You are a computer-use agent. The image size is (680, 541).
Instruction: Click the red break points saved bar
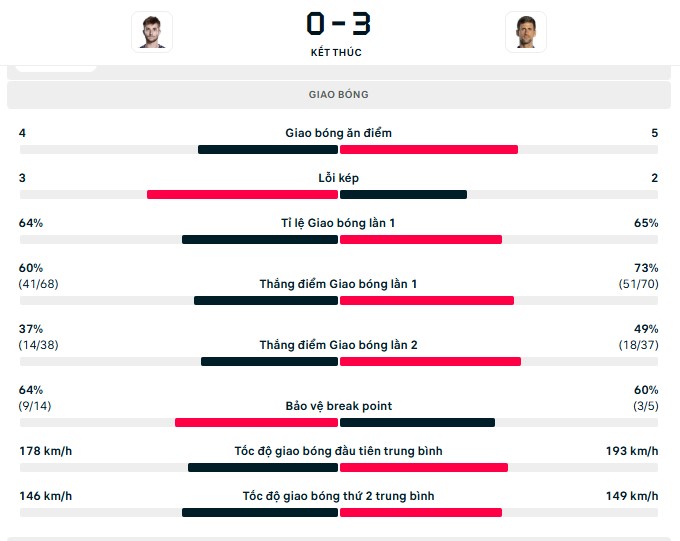pyautogui.click(x=256, y=423)
